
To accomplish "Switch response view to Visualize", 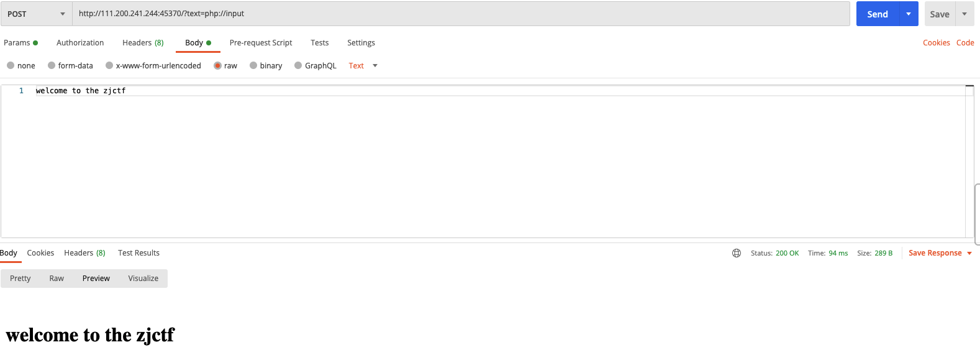I will tap(143, 279).
